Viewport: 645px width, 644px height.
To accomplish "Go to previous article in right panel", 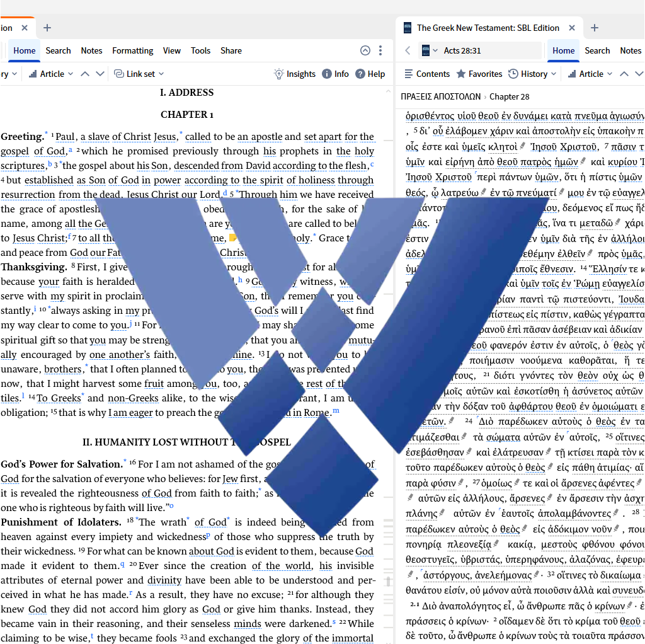I will coord(624,74).
